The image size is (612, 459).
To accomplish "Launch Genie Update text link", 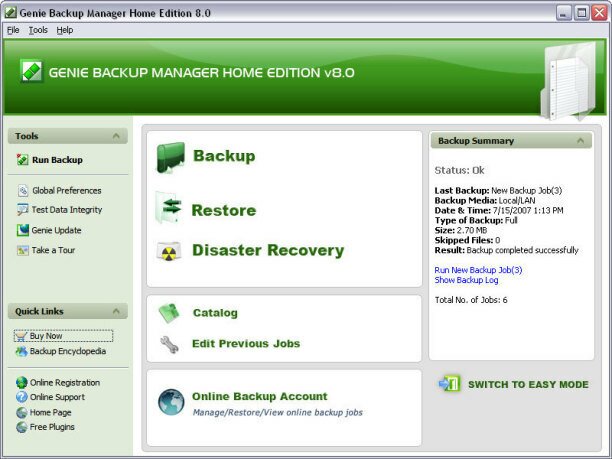I will (57, 230).
